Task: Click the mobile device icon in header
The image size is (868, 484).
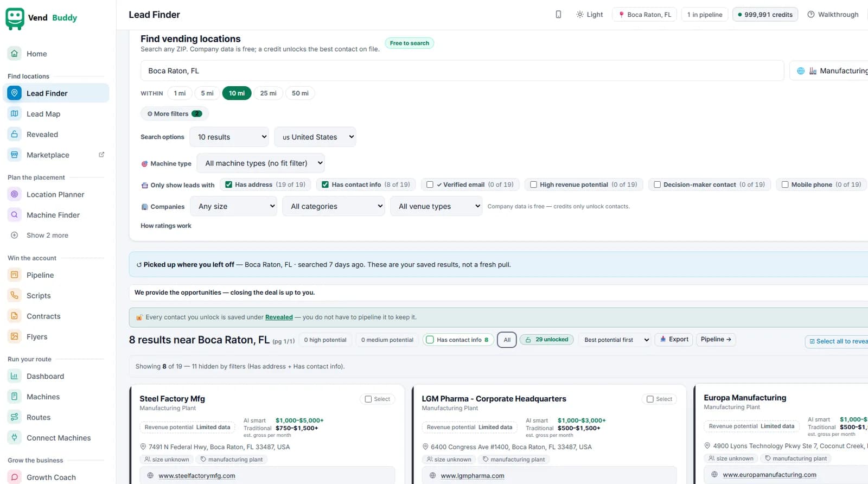Action: (x=558, y=15)
